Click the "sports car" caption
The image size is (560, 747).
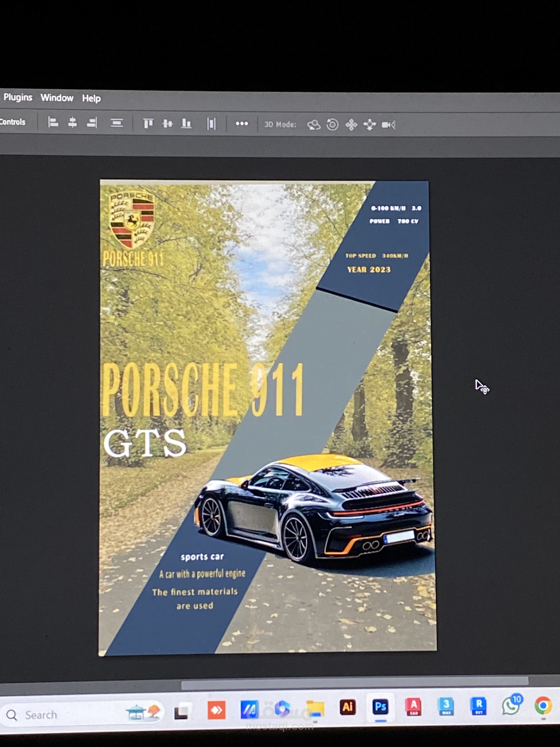pos(202,557)
